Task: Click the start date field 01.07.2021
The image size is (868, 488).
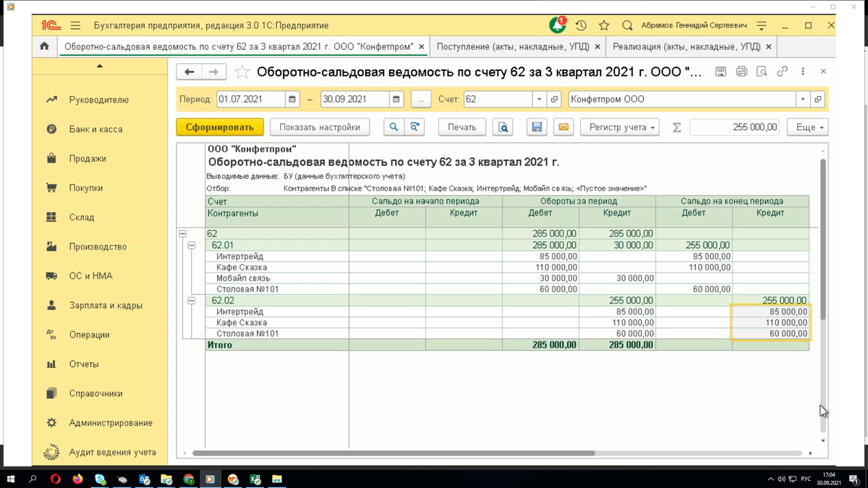Action: [x=251, y=99]
